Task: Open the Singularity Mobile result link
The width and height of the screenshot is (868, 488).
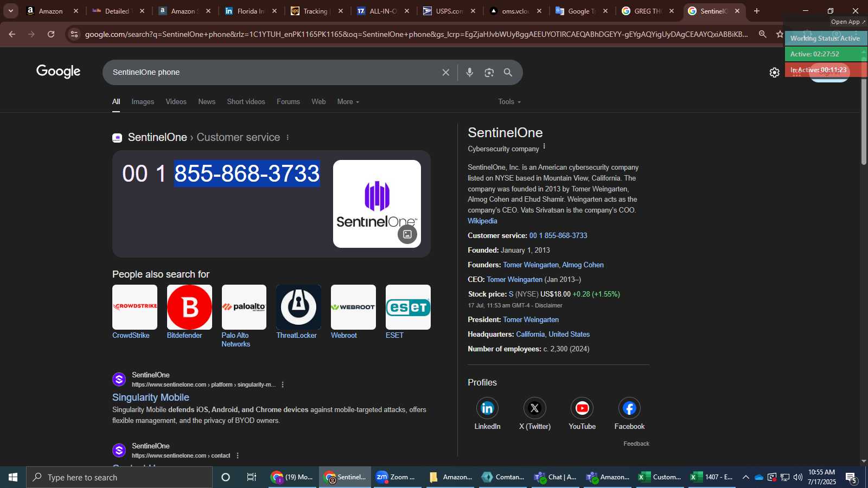Action: (x=151, y=397)
